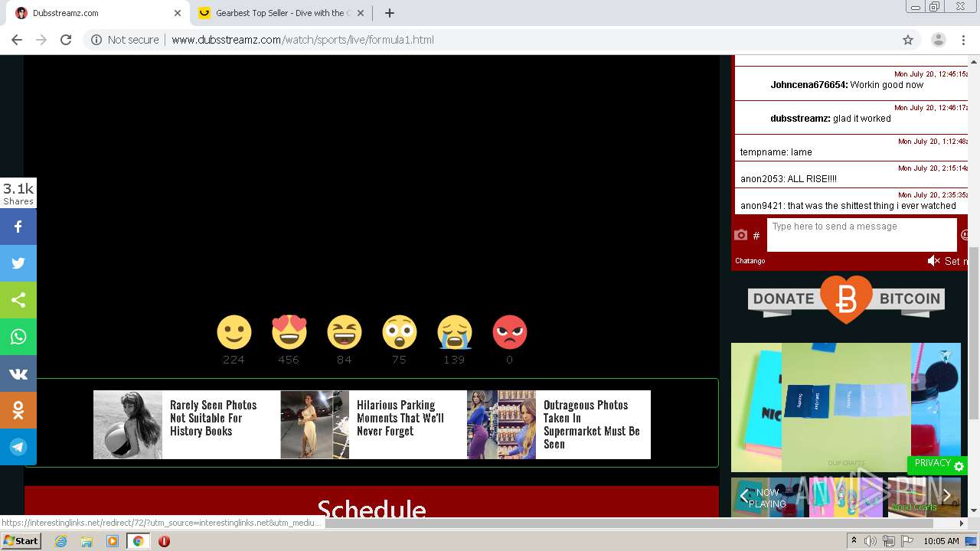Click the 10:05 AM taskbar clock
The height and width of the screenshot is (551, 980).
click(x=941, y=541)
